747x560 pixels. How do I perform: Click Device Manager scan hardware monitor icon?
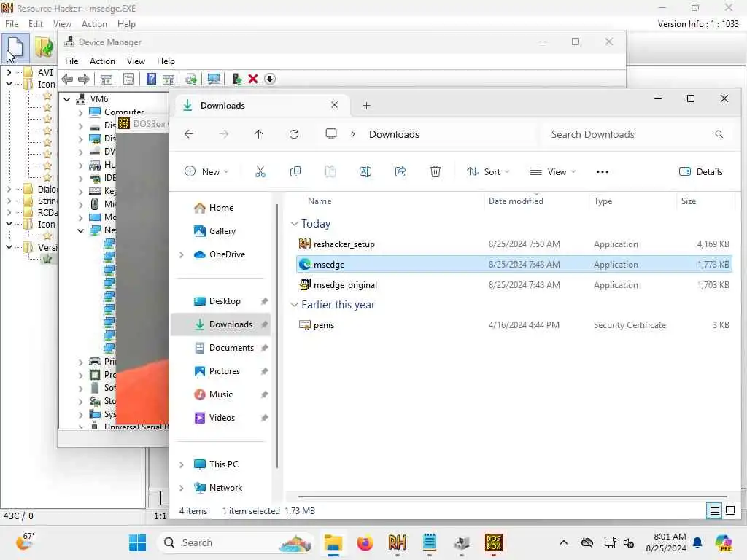(214, 79)
